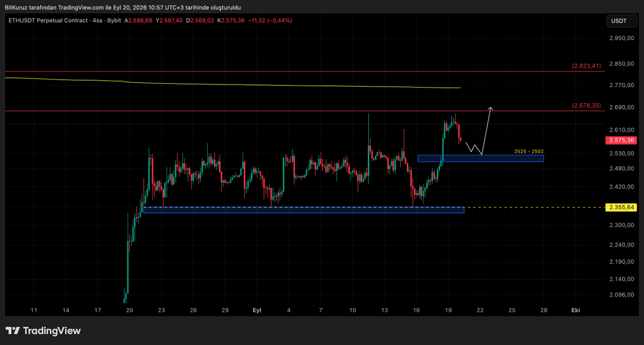
Task: Click the 2.690,00 price axis label
Action: [621, 107]
